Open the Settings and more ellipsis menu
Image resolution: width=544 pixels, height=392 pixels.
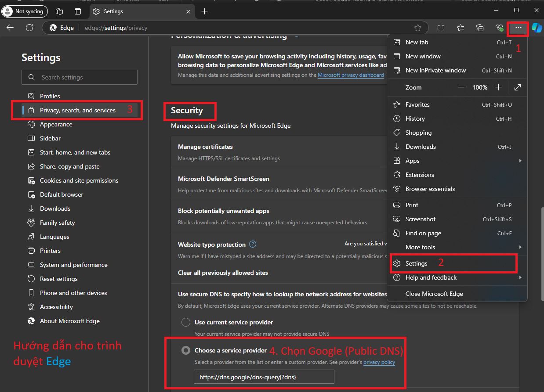click(x=519, y=28)
